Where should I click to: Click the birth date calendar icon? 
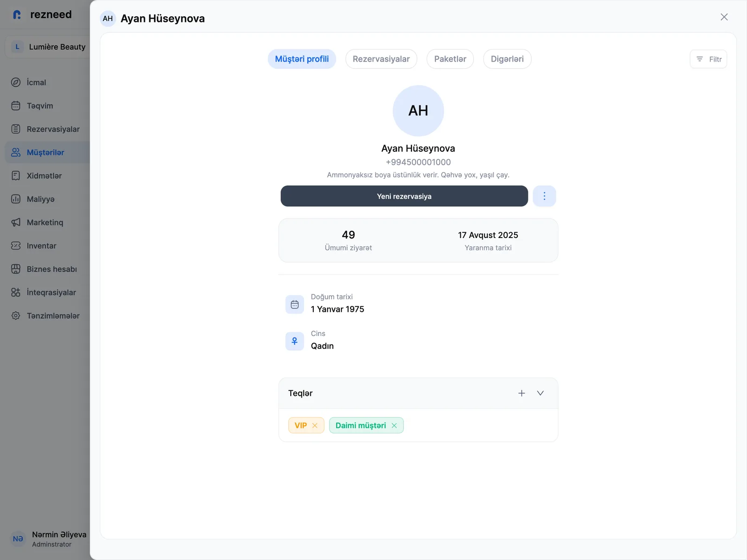[x=295, y=304]
